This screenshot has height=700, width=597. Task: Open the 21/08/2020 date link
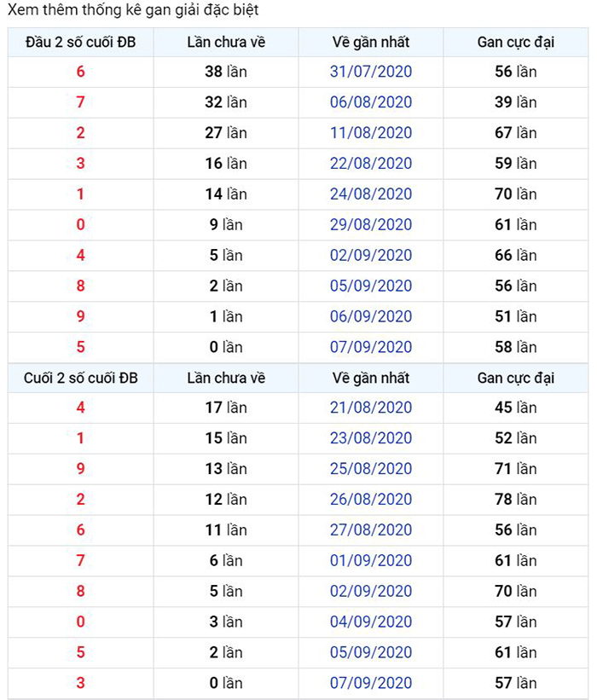pyautogui.click(x=371, y=408)
